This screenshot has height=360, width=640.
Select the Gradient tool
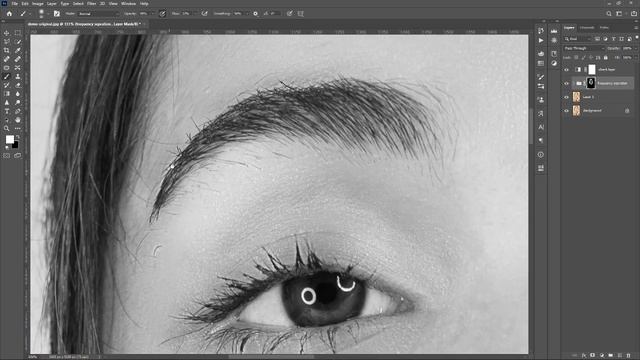7,94
